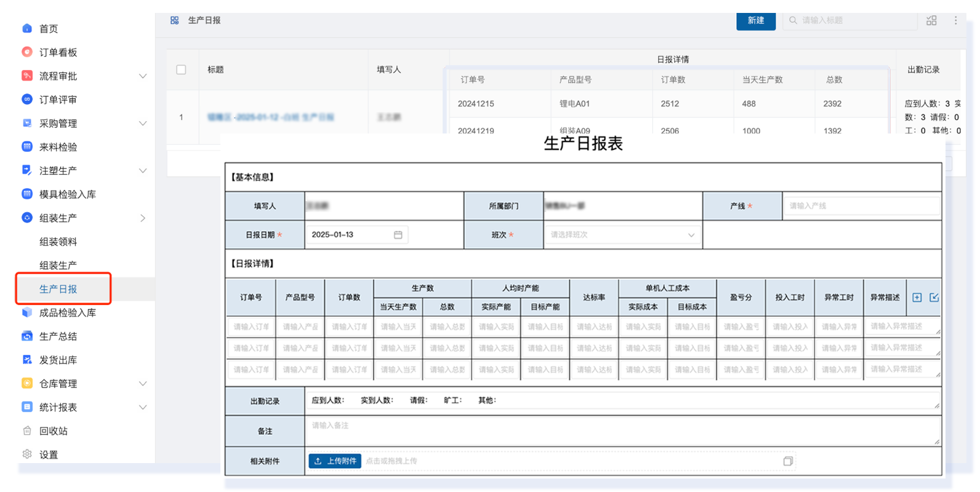Expand the 注塑生产 menu chevron
This screenshot has width=980, height=492.
point(143,171)
